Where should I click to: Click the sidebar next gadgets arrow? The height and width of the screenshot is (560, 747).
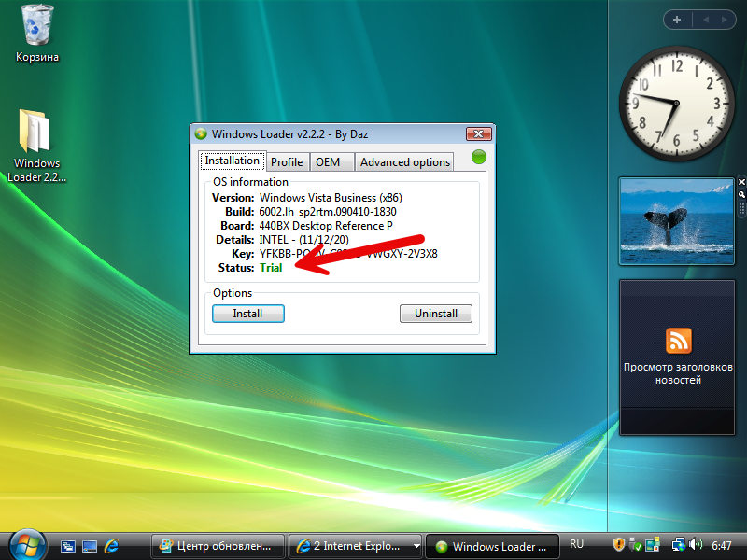[x=725, y=20]
